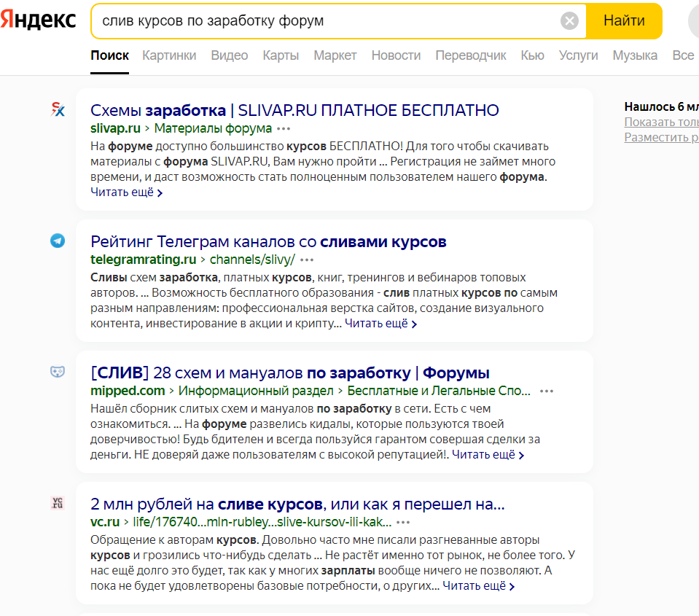Screen dimensions: 699x616
Task: Open the three-dot menu for vc.ru result
Action: point(403,523)
